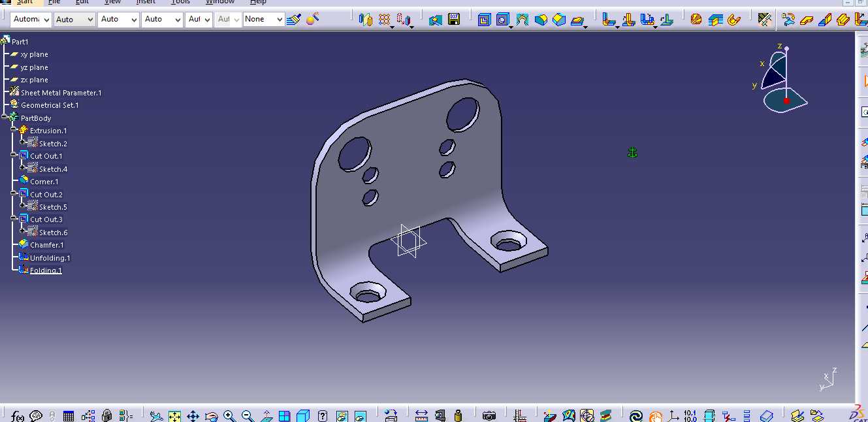Screen dimensions: 868x422
Task: Collapse the Cut Out.1 tree node
Action: [x=13, y=155]
